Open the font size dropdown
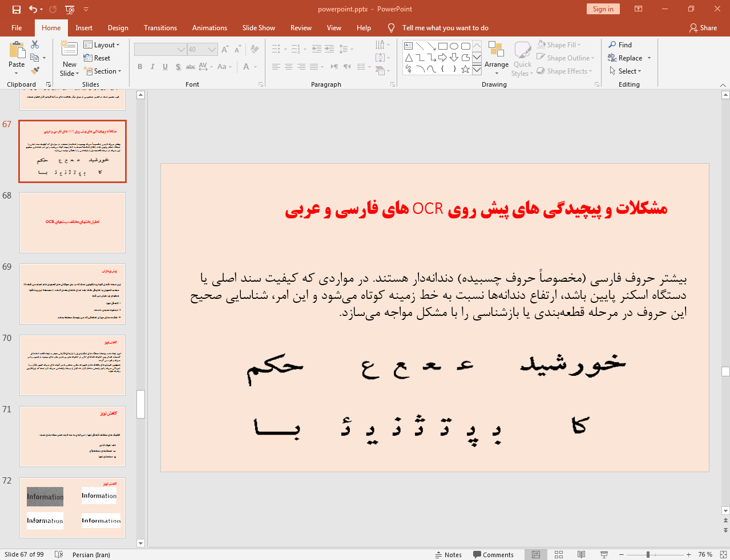 pos(212,50)
